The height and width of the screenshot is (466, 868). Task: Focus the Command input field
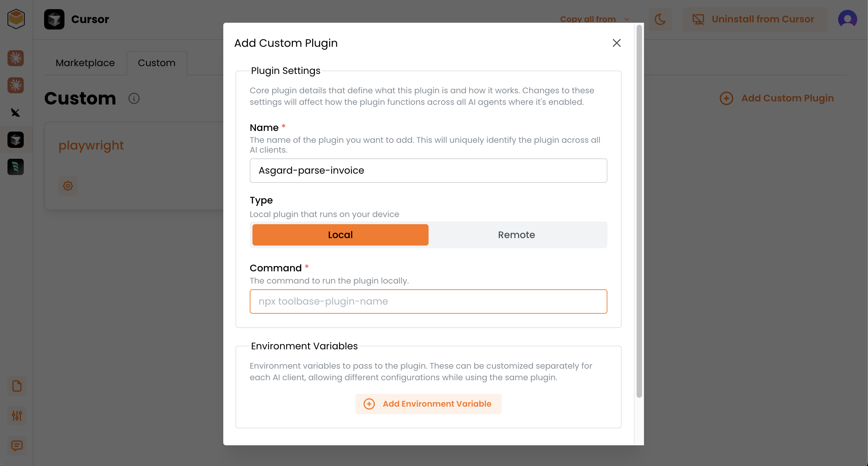click(x=428, y=302)
